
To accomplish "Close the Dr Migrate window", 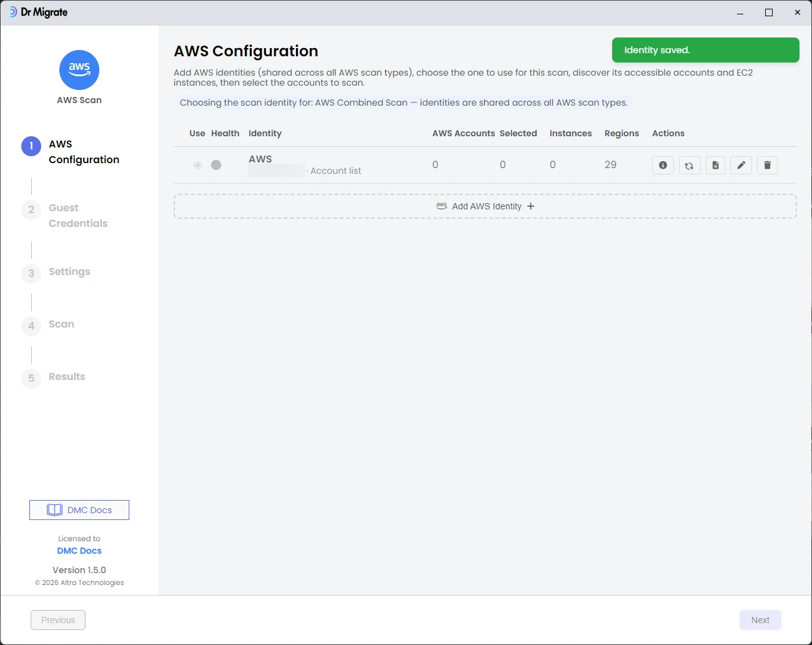I will 798,12.
